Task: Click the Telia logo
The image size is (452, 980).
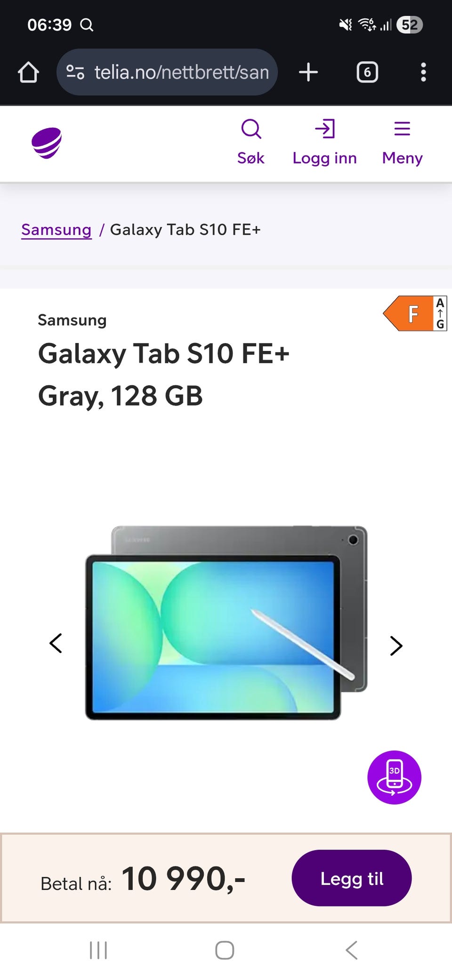Action: (x=47, y=143)
